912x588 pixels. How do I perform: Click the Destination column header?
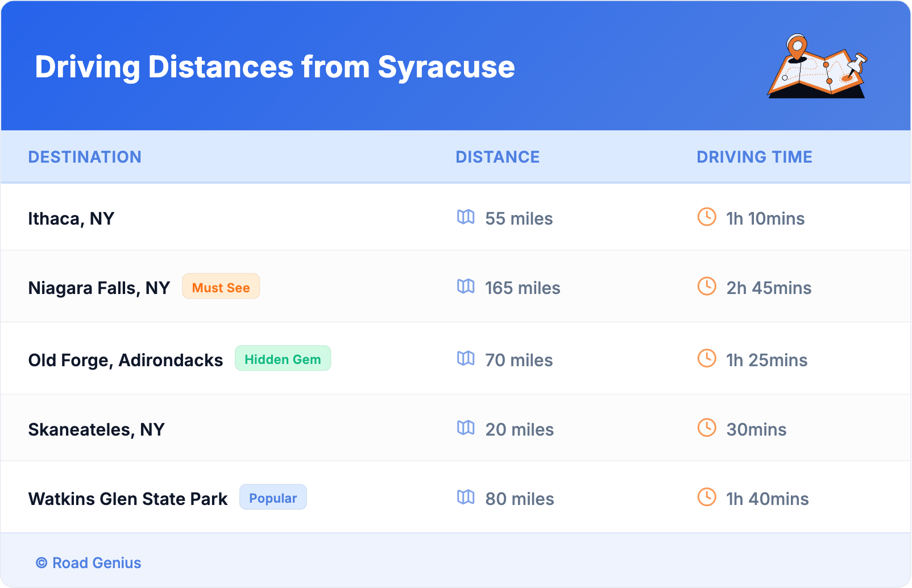click(x=85, y=157)
